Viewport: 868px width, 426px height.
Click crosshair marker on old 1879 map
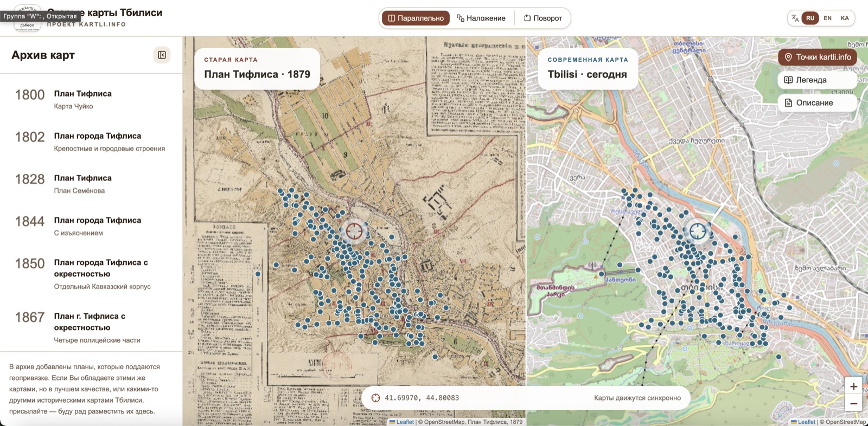354,231
